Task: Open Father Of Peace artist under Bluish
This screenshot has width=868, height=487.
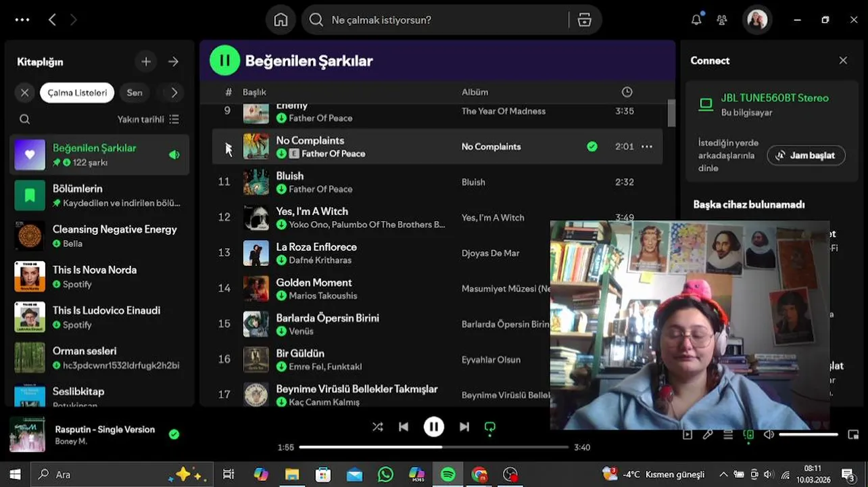Action: (x=320, y=189)
